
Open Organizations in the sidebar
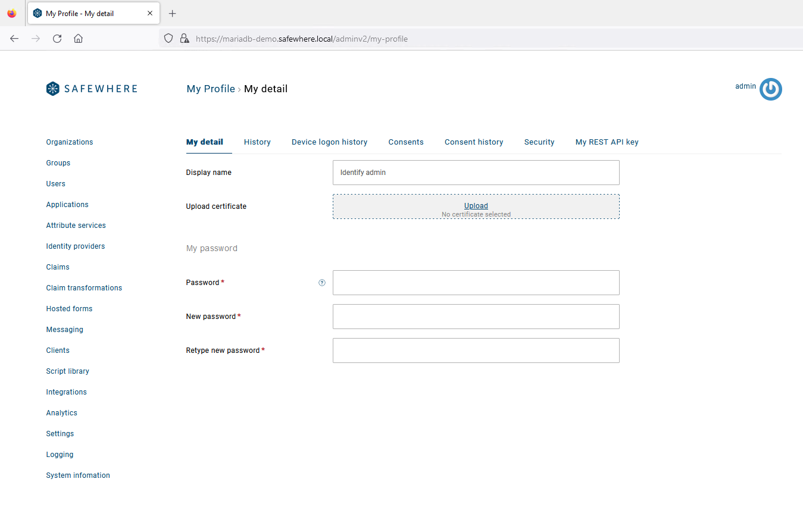[x=70, y=142]
